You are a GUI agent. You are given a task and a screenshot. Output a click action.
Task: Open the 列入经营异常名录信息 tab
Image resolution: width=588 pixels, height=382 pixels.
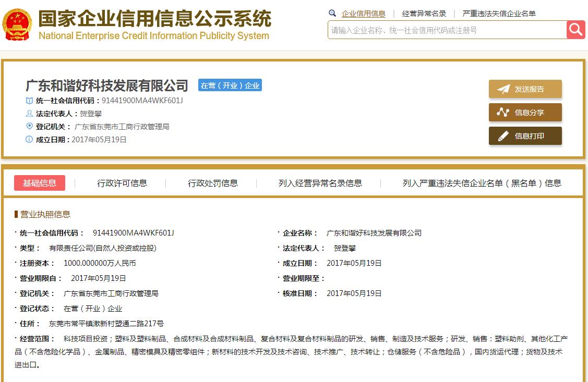320,183
